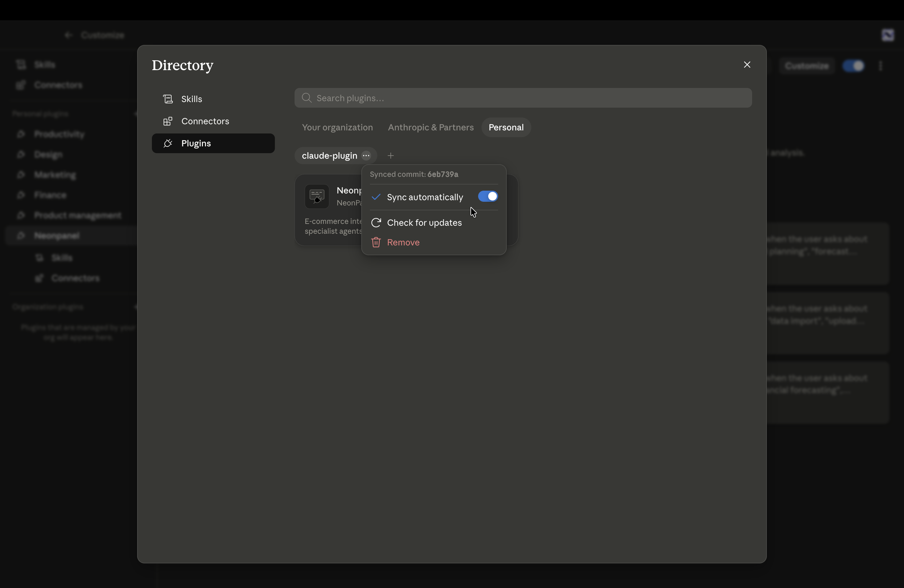Click the background Customize button at top right
This screenshot has width=904, height=588.
pyautogui.click(x=807, y=66)
